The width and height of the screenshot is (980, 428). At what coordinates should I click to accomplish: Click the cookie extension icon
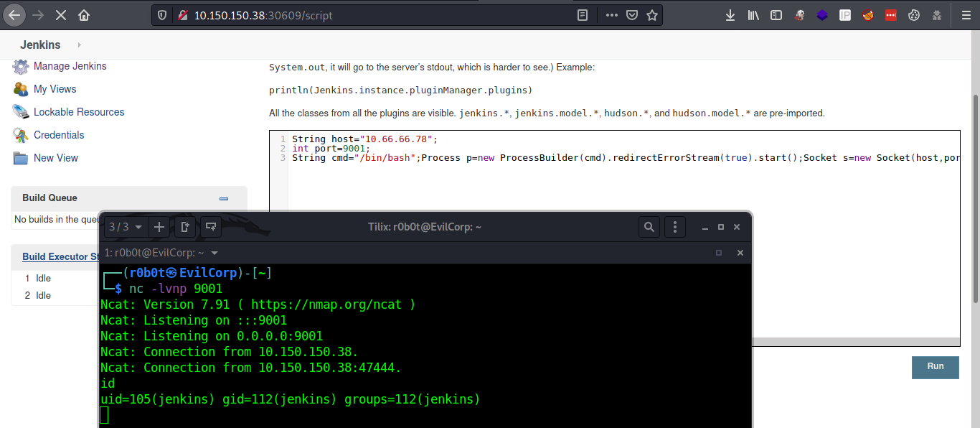pos(914,15)
